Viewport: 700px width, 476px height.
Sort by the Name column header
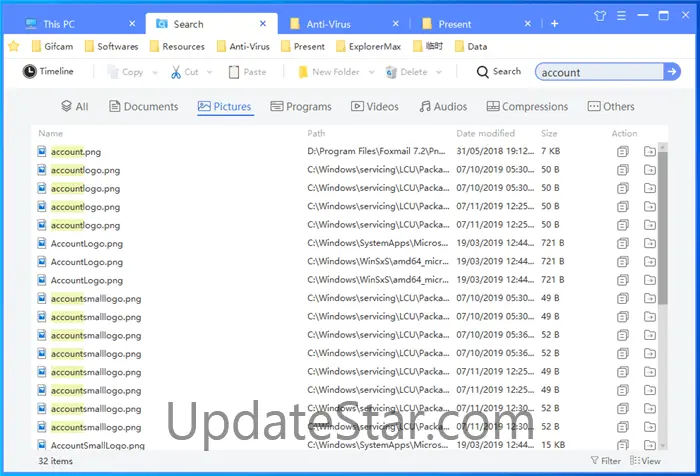50,134
